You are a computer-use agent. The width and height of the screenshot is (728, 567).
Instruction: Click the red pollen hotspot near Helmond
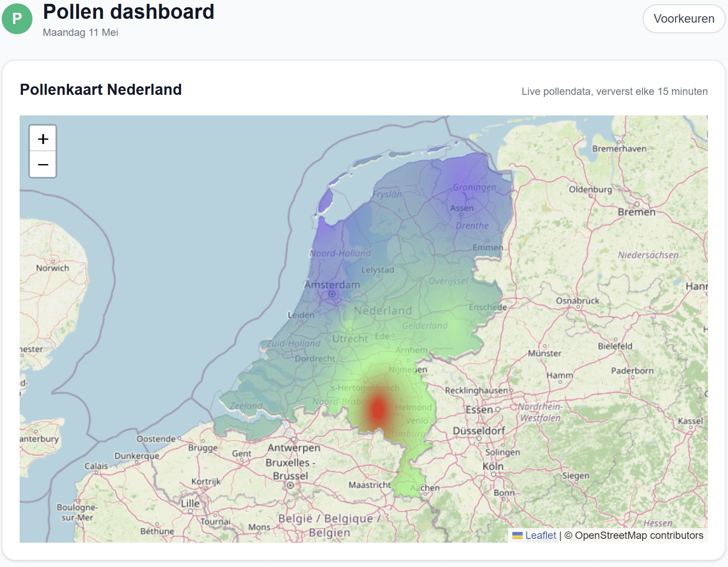(x=378, y=409)
